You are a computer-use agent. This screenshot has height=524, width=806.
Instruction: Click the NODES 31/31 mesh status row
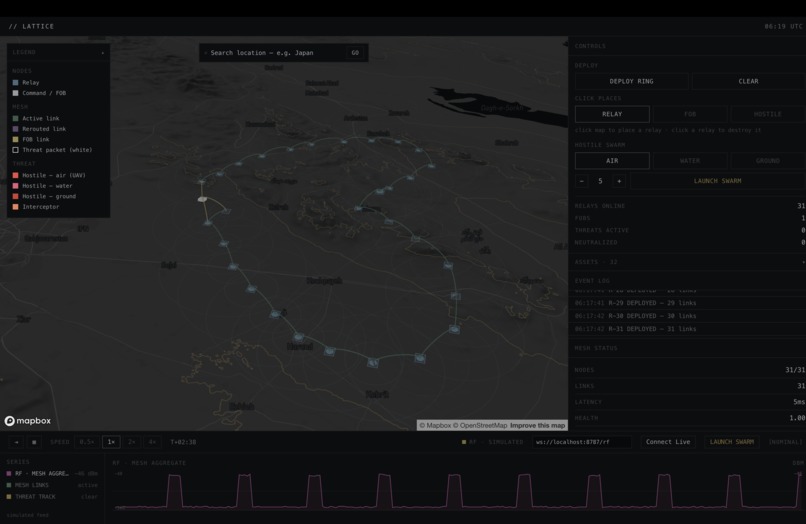point(690,370)
